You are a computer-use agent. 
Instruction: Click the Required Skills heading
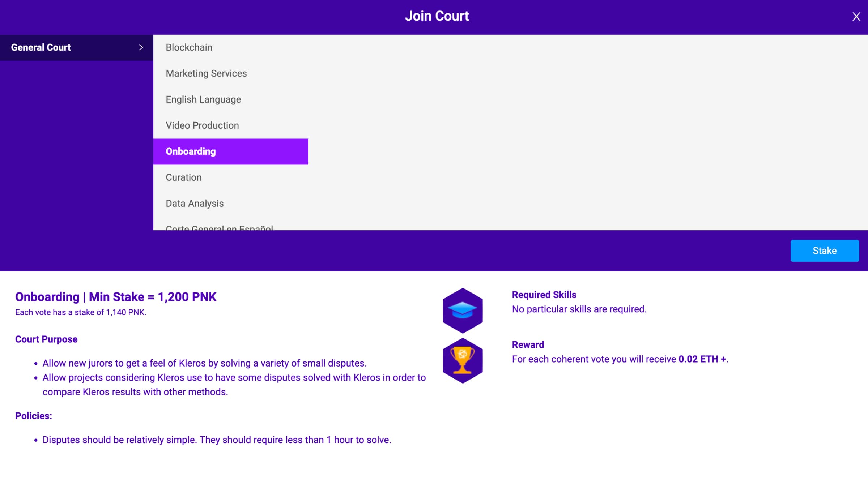[x=544, y=295]
